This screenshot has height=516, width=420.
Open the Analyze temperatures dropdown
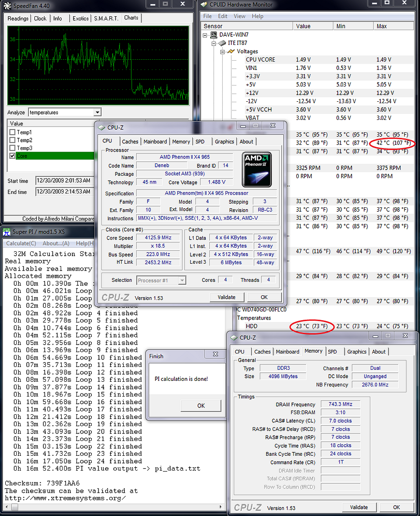97,113
